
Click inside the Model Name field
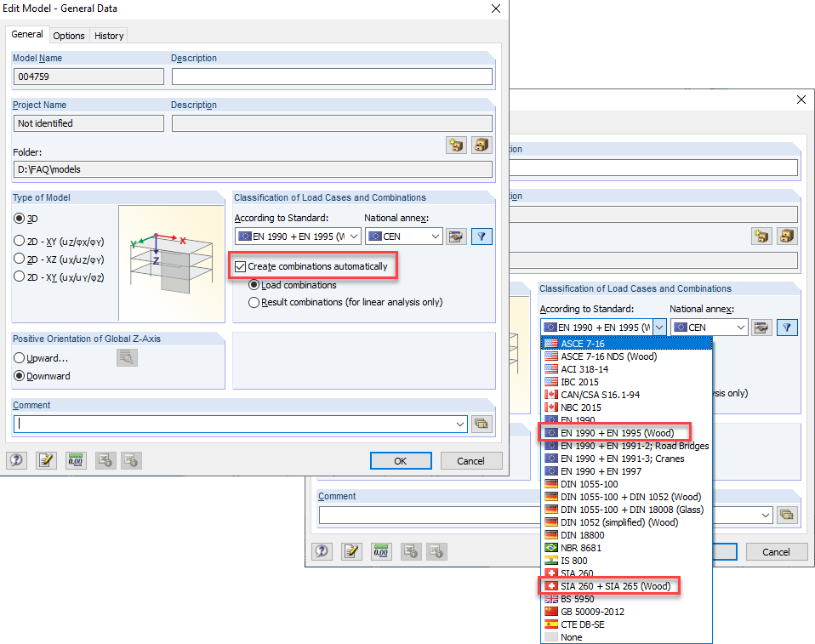tap(88, 76)
